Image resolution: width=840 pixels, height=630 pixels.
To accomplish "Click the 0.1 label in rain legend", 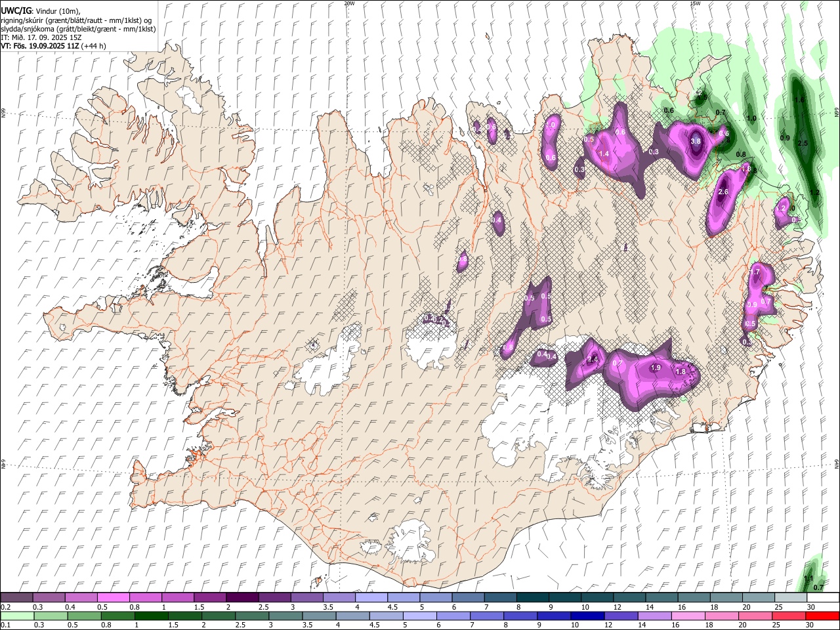I will (x=5, y=625).
